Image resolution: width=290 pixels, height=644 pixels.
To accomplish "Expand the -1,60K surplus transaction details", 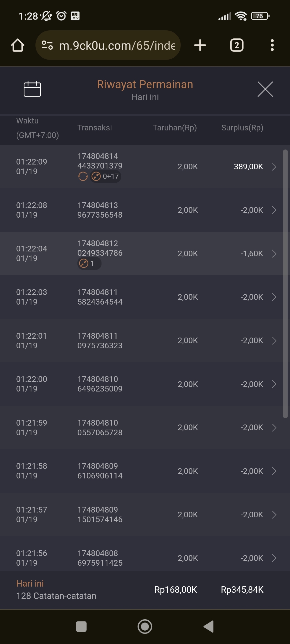I will (x=274, y=254).
